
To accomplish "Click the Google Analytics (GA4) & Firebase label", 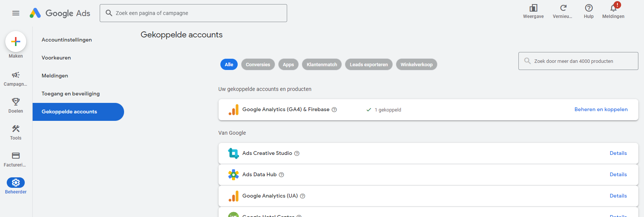I will [286, 110].
